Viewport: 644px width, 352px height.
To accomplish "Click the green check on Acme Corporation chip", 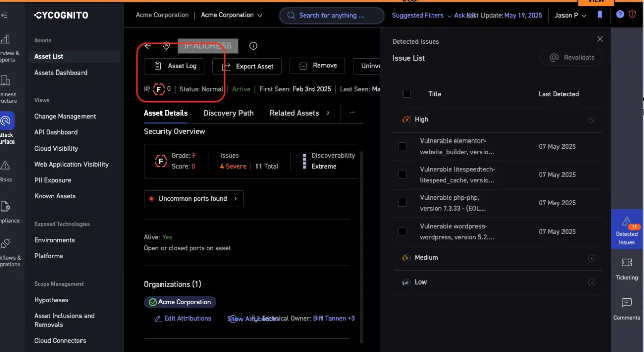I will point(153,302).
